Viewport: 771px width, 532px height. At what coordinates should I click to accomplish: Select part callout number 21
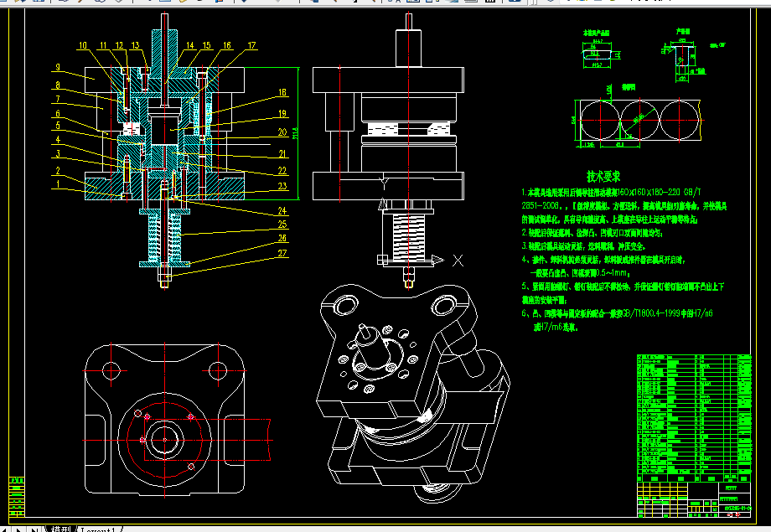point(282,154)
